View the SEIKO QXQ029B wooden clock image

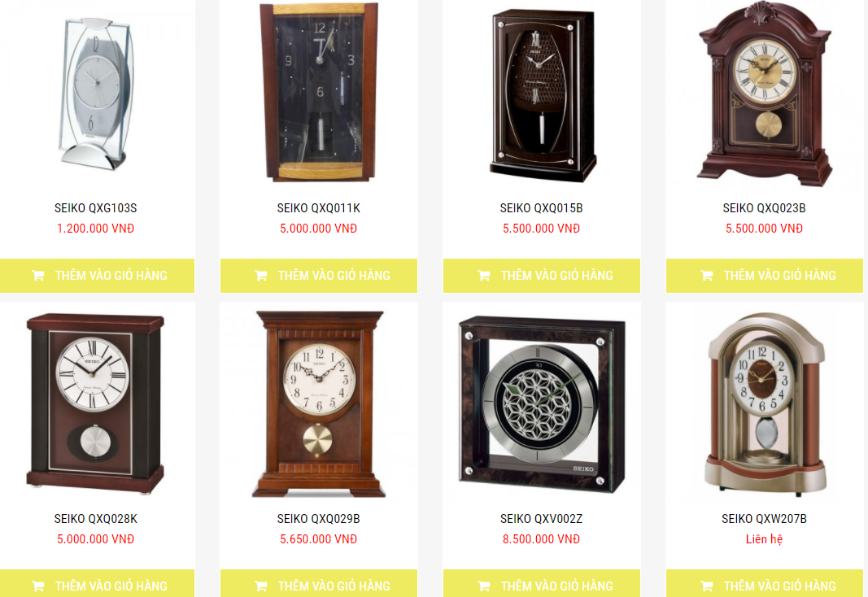coord(319,404)
